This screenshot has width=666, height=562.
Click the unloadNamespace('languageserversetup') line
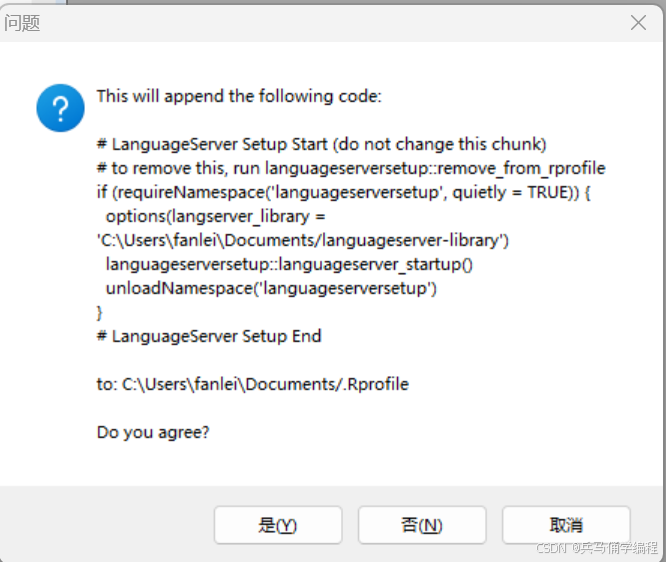pos(271,288)
